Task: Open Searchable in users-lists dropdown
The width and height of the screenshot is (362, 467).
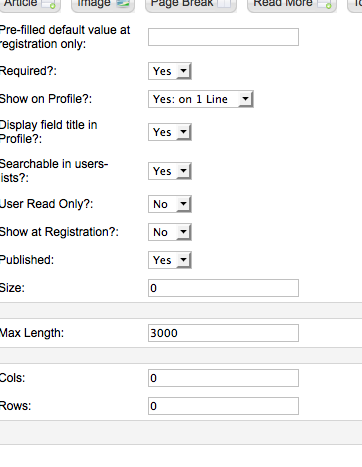Action: 170,171
